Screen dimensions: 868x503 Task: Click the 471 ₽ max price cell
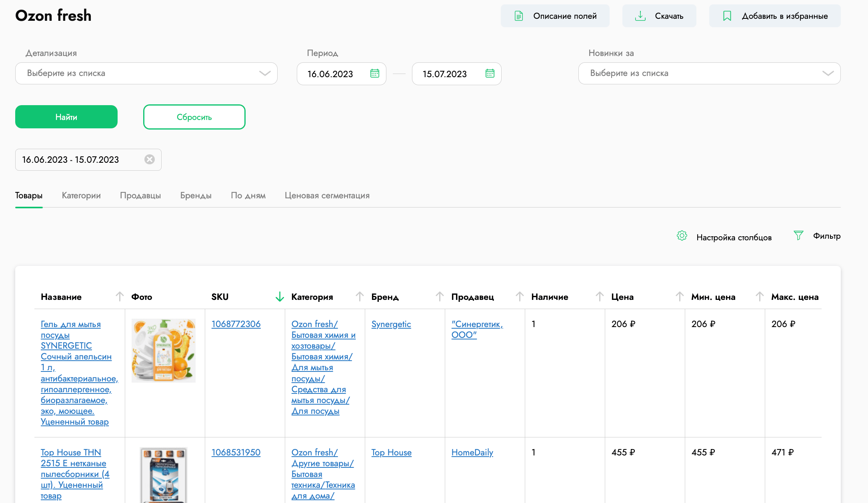click(783, 452)
